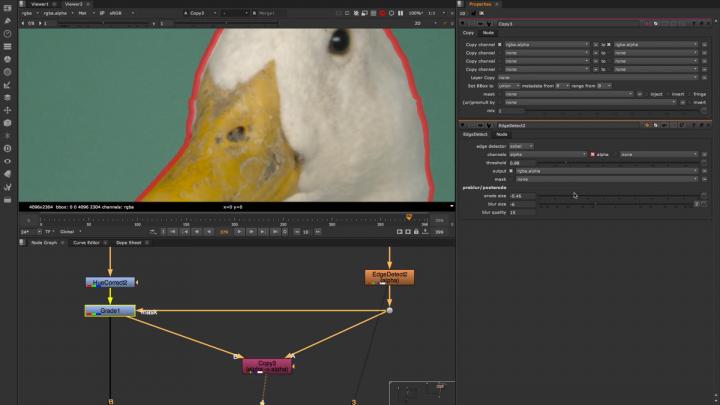Open the Filter nodes menu icon

[x=7, y=72]
